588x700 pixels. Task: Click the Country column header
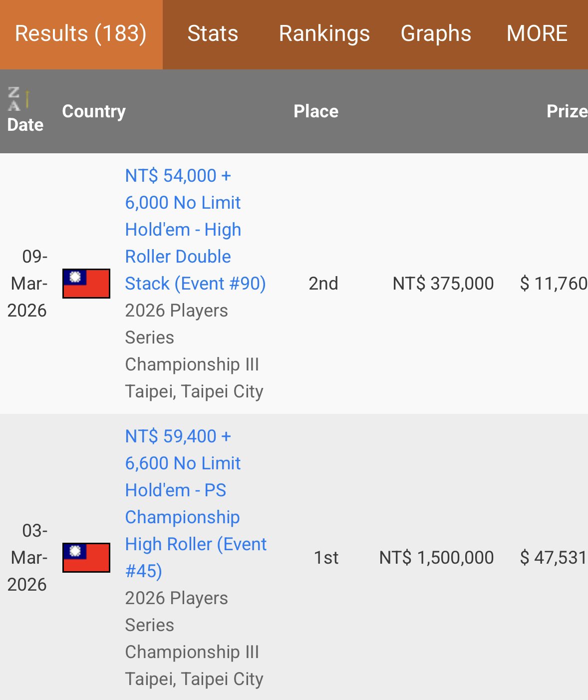[x=94, y=111]
